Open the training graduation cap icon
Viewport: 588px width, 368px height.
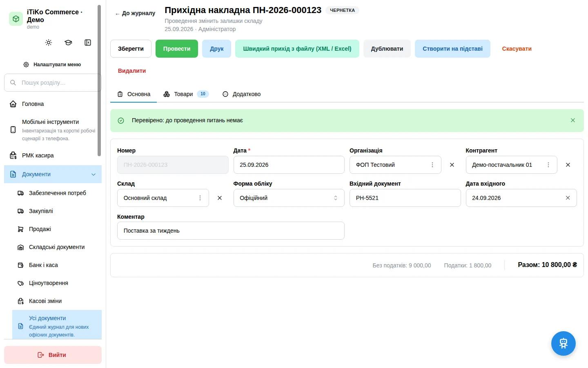pos(68,43)
